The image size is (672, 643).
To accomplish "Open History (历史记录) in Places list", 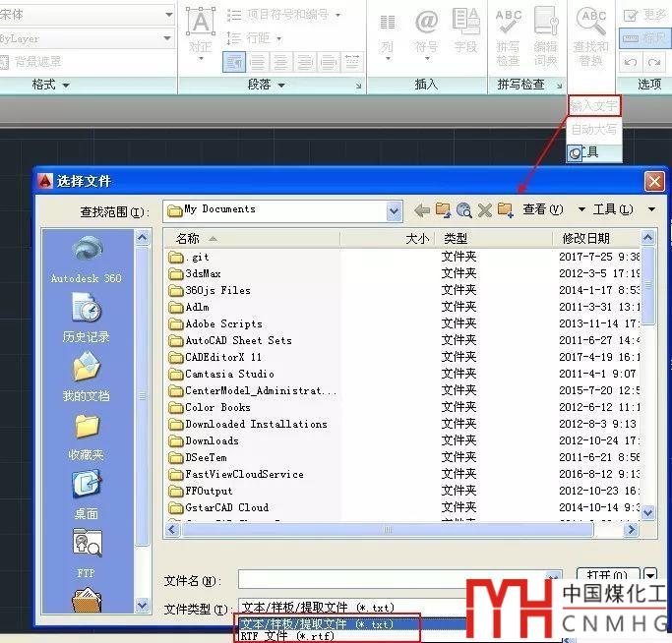I will (87, 318).
